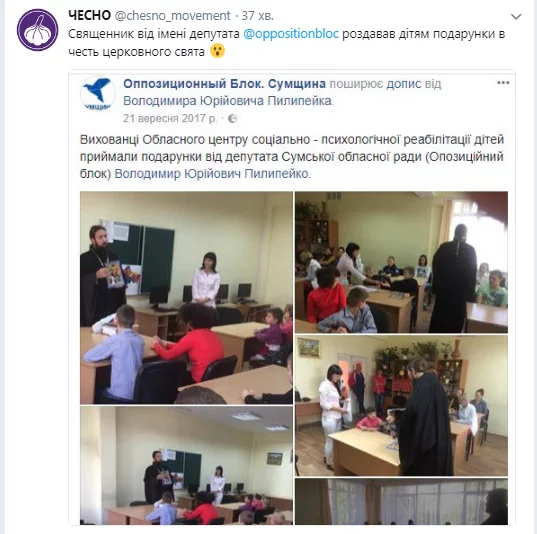Click the ЧЕСНО account name
This screenshot has height=534, width=537.
(x=89, y=15)
